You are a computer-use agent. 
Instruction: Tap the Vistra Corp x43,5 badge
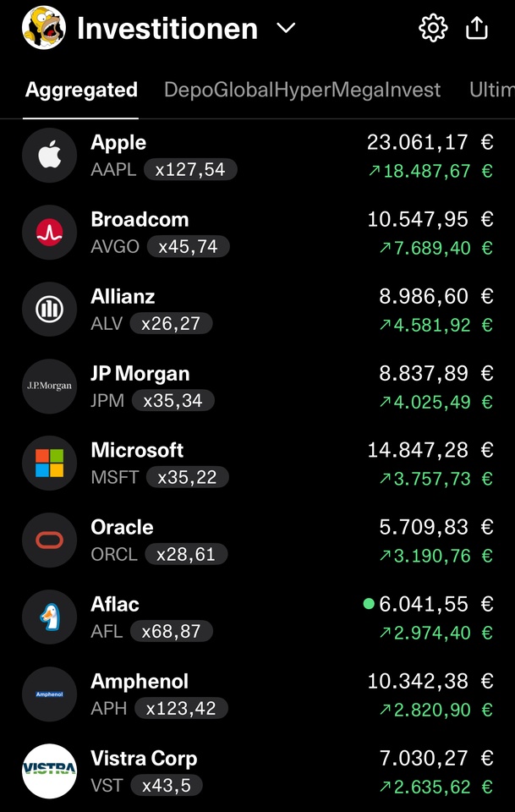click(166, 785)
